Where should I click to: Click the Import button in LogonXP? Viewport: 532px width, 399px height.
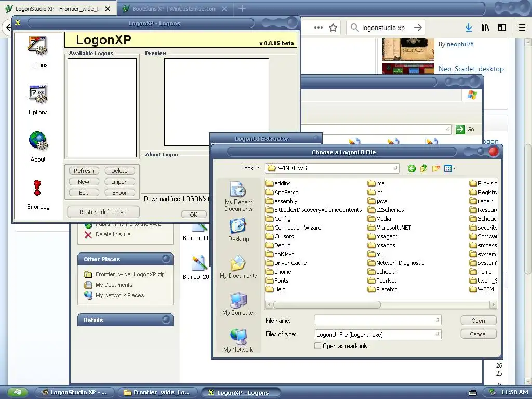coord(119,182)
